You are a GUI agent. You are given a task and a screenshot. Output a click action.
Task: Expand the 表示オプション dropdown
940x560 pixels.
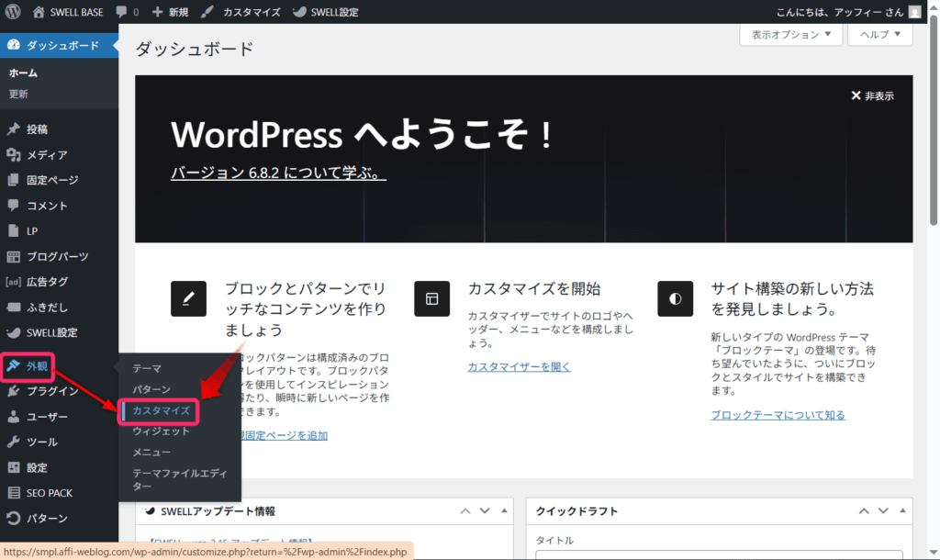(790, 34)
